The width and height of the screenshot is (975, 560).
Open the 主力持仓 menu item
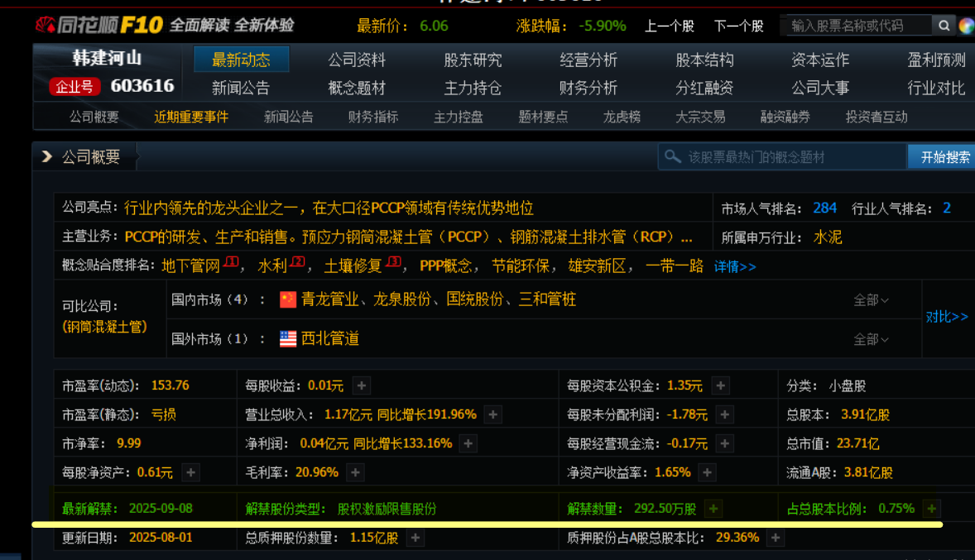click(473, 88)
